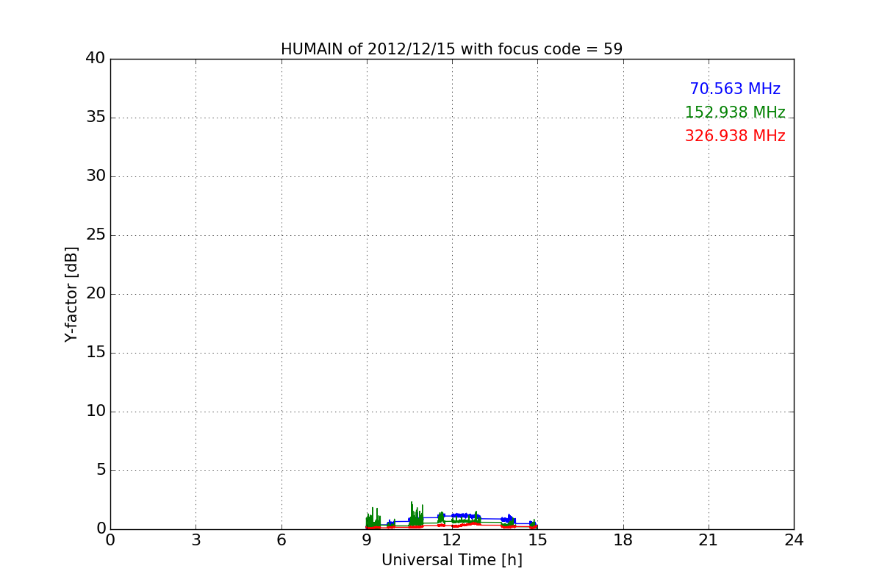Click the tall green spikes near 10.5 h
The width and height of the screenshot is (882, 588).
pyautogui.click(x=417, y=514)
